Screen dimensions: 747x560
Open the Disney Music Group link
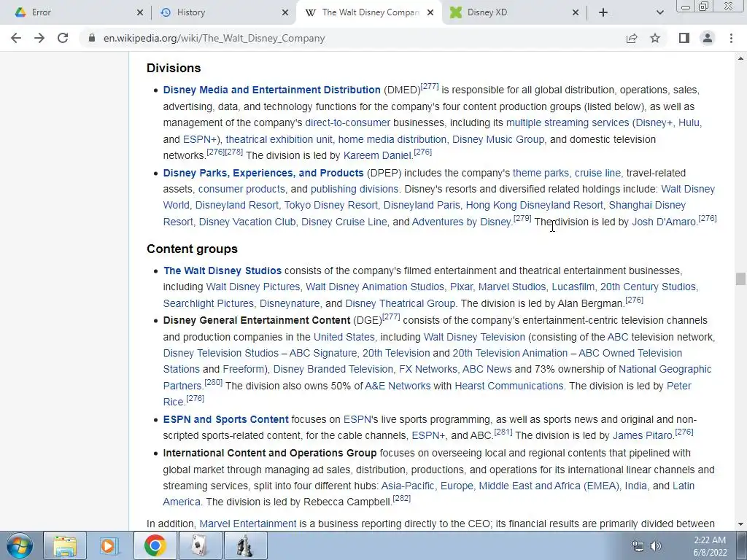click(x=498, y=139)
